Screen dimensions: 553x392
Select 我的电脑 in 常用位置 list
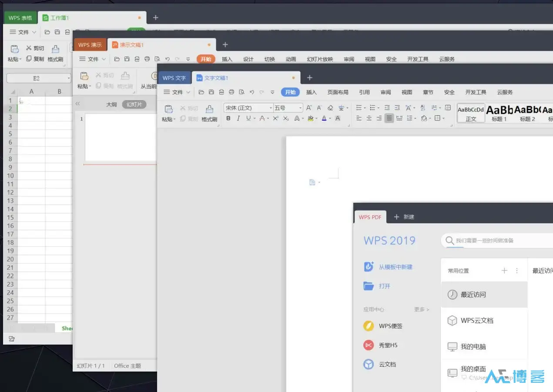pyautogui.click(x=484, y=347)
